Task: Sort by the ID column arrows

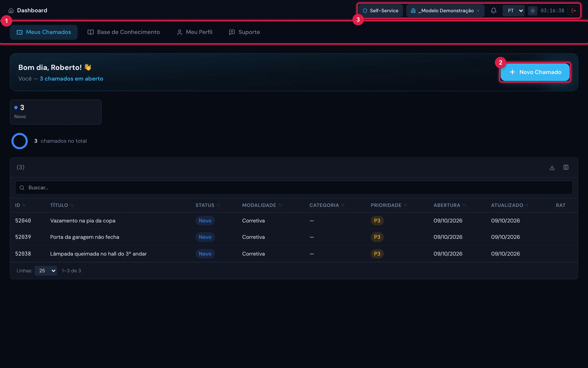Action: (24, 205)
